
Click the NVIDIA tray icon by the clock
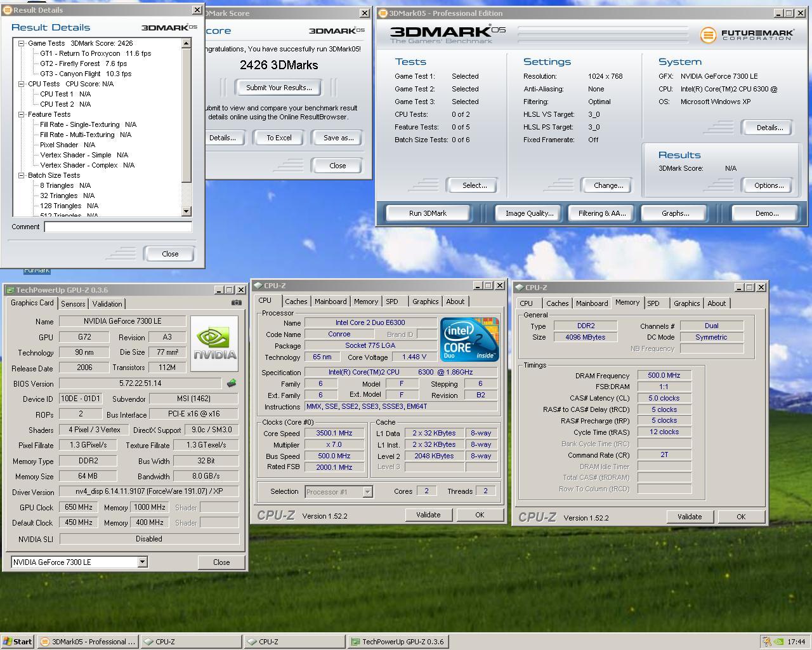click(778, 642)
